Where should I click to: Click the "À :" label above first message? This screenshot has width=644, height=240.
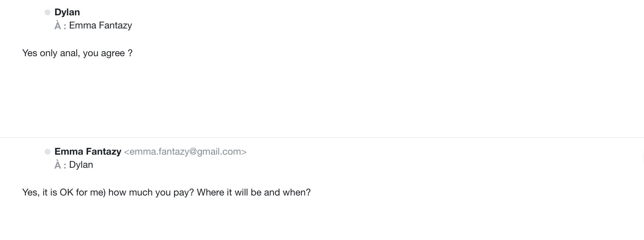coord(60,26)
